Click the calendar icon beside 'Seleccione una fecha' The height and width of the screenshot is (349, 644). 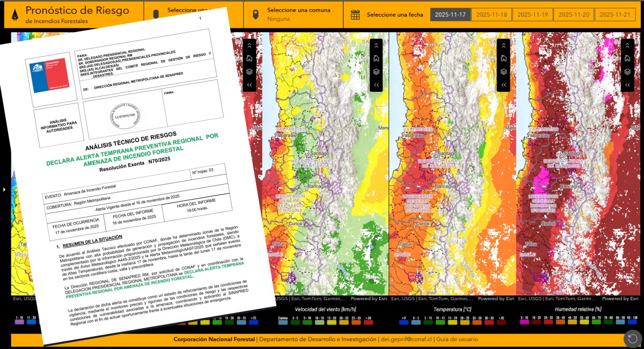[x=355, y=14]
